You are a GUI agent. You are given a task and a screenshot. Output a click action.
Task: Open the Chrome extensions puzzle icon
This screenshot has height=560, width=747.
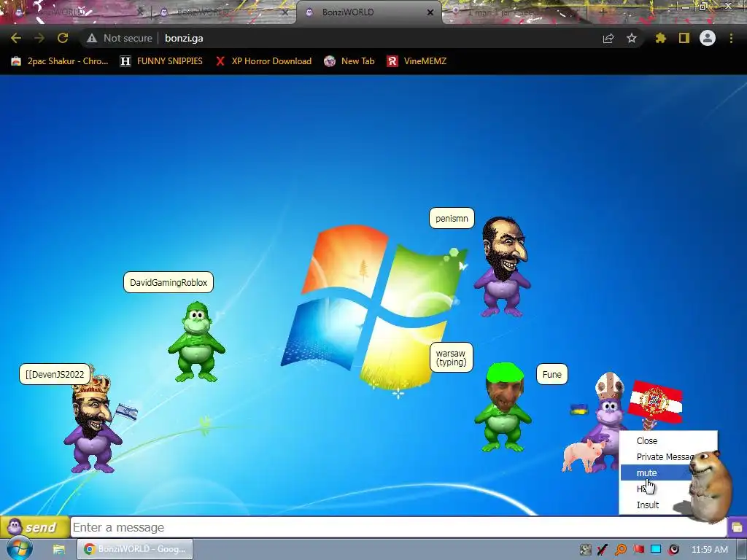660,38
